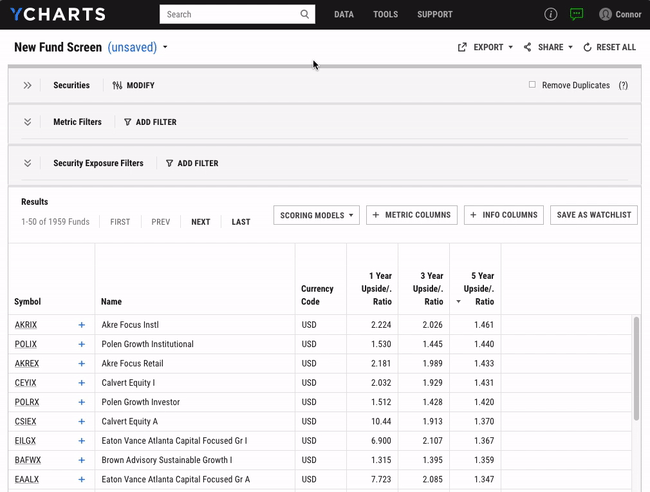Open the DATA menu
This screenshot has height=492, width=650.
pos(344,15)
